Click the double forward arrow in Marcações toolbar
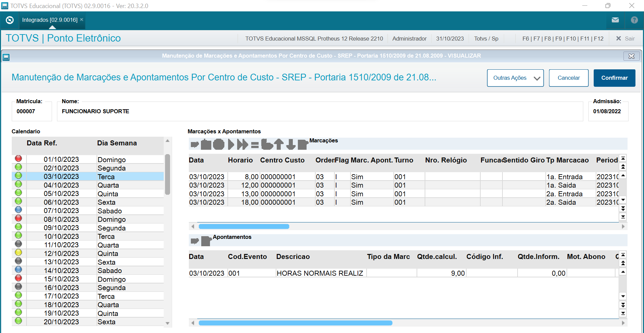 point(243,144)
